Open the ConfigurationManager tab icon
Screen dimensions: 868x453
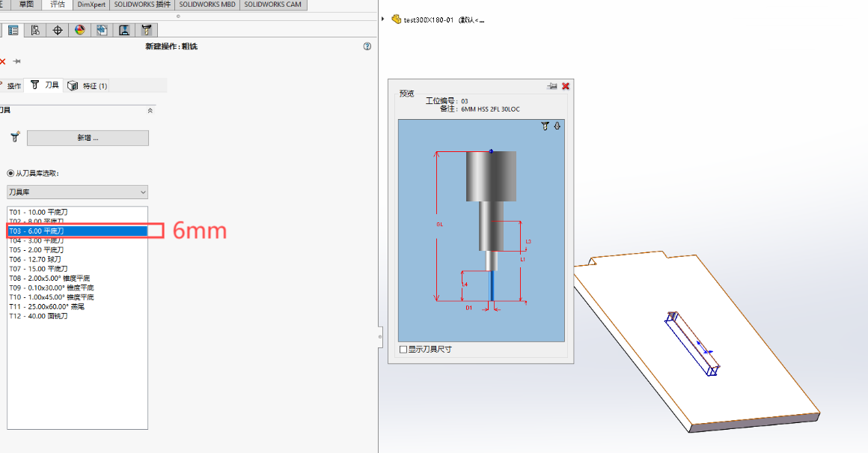[35, 31]
